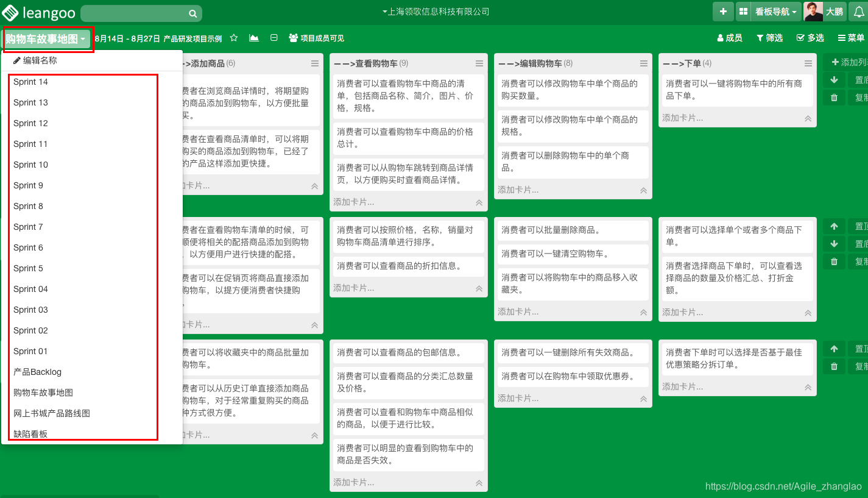Open the 看板导航 dropdown
The height and width of the screenshot is (498, 868).
click(x=776, y=12)
